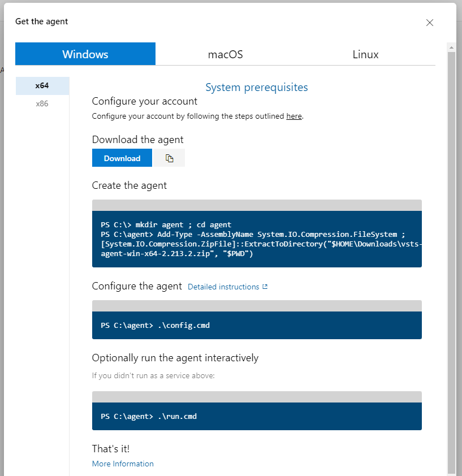The height and width of the screenshot is (476, 462).
Task: Follow the "here" account configuration link
Action: tap(294, 116)
